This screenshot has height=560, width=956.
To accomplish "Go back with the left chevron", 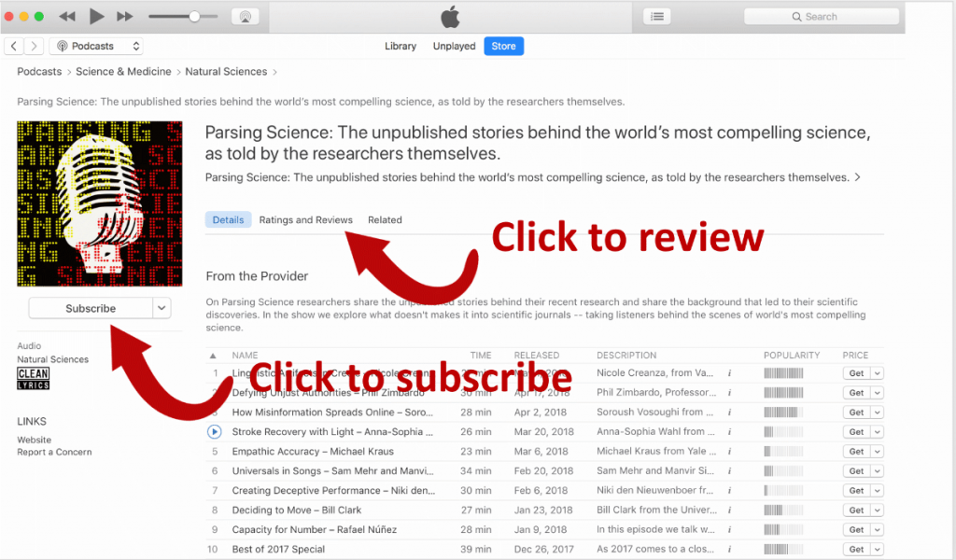I will (13, 46).
